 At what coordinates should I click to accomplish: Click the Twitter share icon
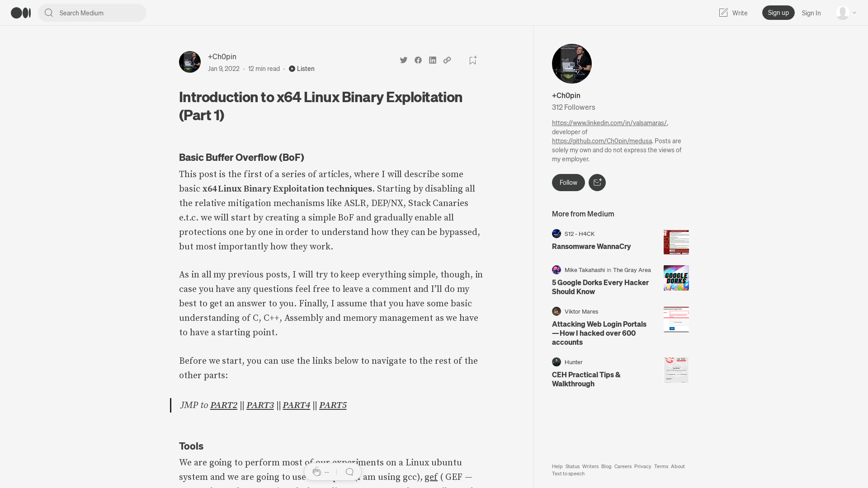tap(404, 60)
